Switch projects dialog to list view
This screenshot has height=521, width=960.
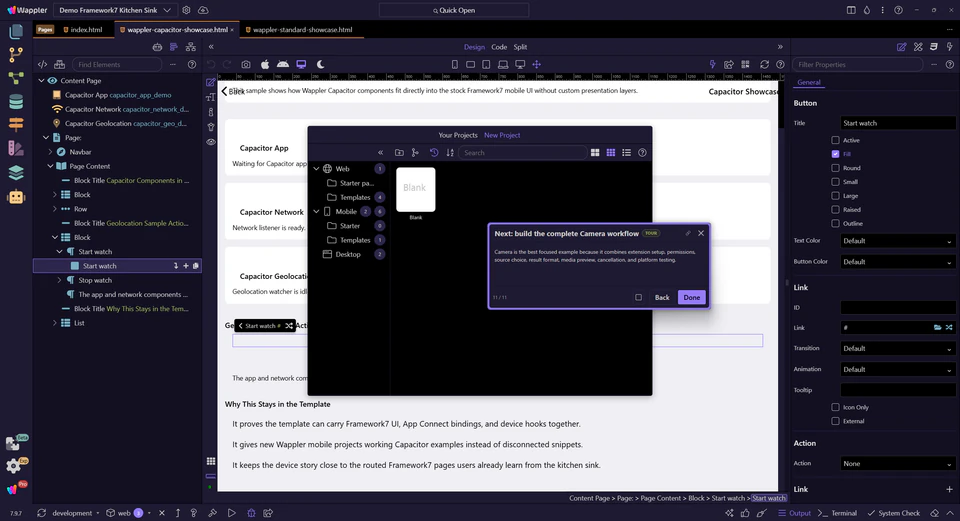pos(626,152)
